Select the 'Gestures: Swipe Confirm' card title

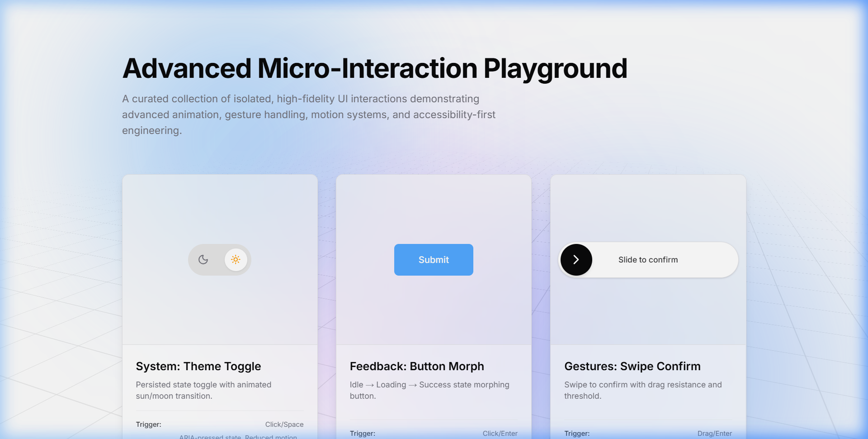pyautogui.click(x=632, y=366)
